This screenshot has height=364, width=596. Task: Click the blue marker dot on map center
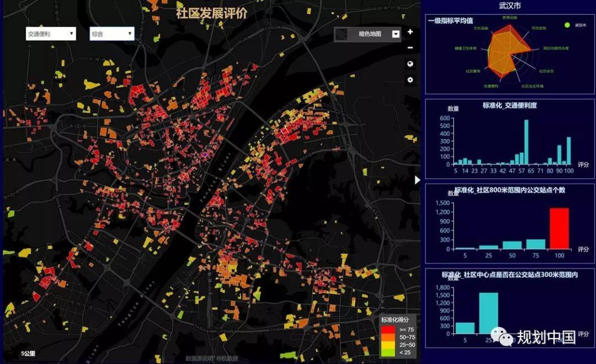click(x=205, y=154)
